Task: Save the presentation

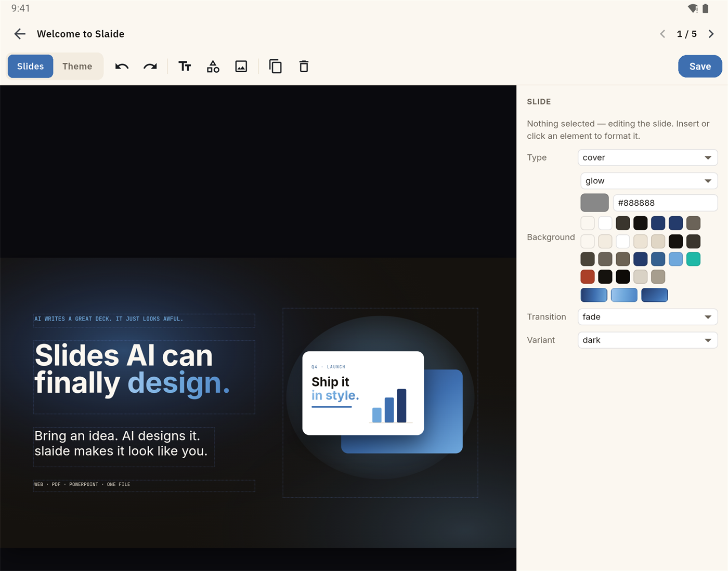Action: pos(700,67)
